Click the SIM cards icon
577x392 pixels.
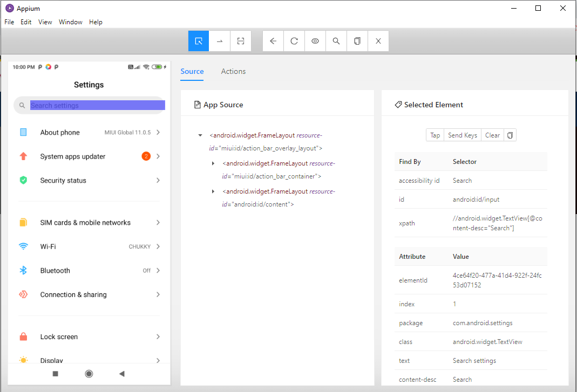23,223
